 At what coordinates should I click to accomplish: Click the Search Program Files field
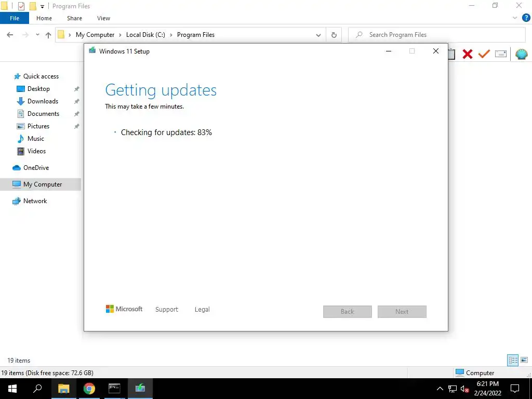437,35
